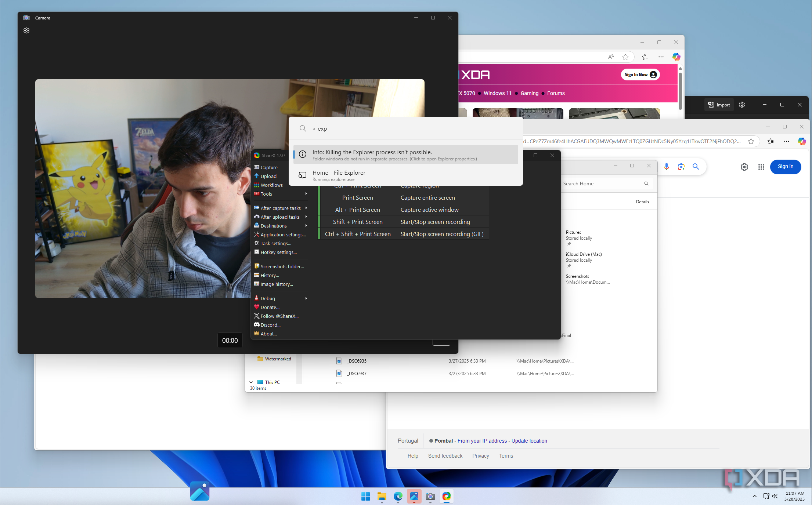Click the Discord icon in ShareX
812x505 pixels.
tap(257, 324)
